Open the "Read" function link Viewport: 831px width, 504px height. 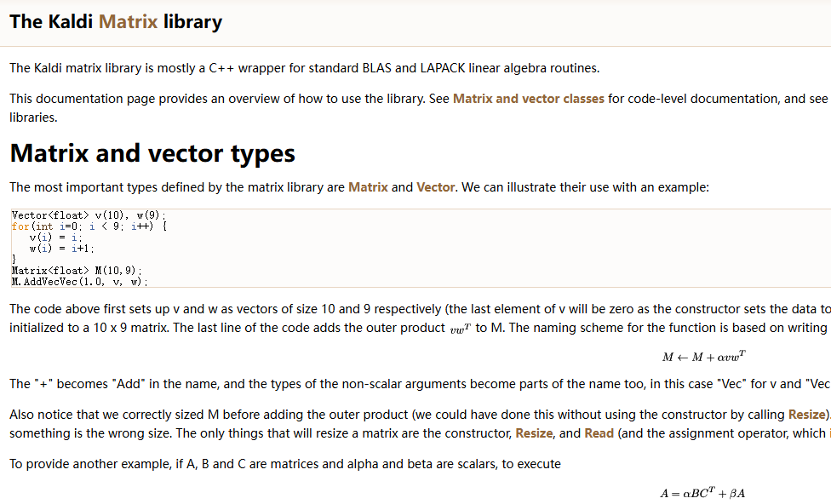point(599,433)
